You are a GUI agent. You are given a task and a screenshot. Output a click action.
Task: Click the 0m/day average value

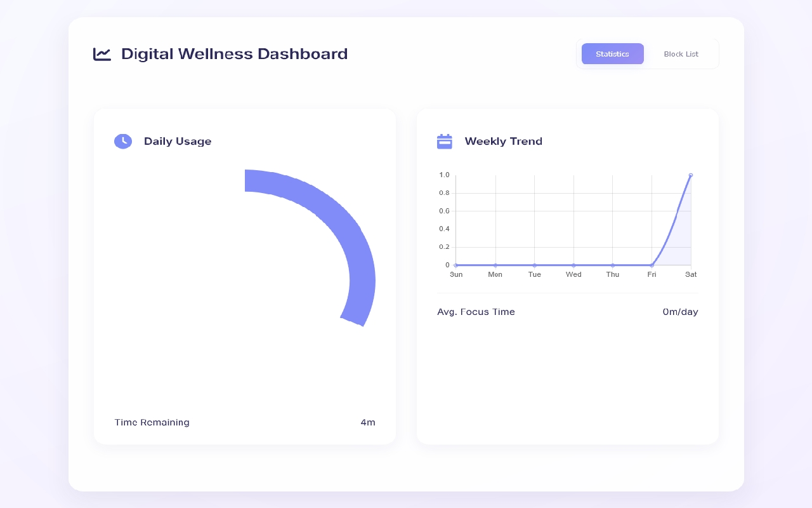coord(680,312)
